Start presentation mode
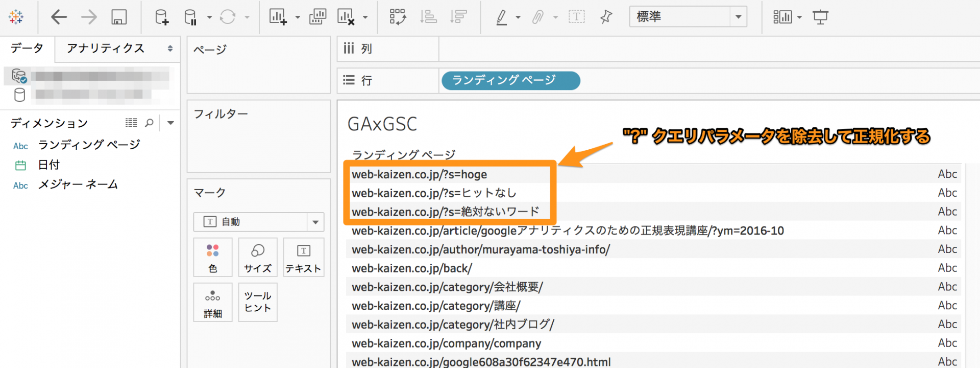This screenshot has height=368, width=980. pyautogui.click(x=820, y=17)
